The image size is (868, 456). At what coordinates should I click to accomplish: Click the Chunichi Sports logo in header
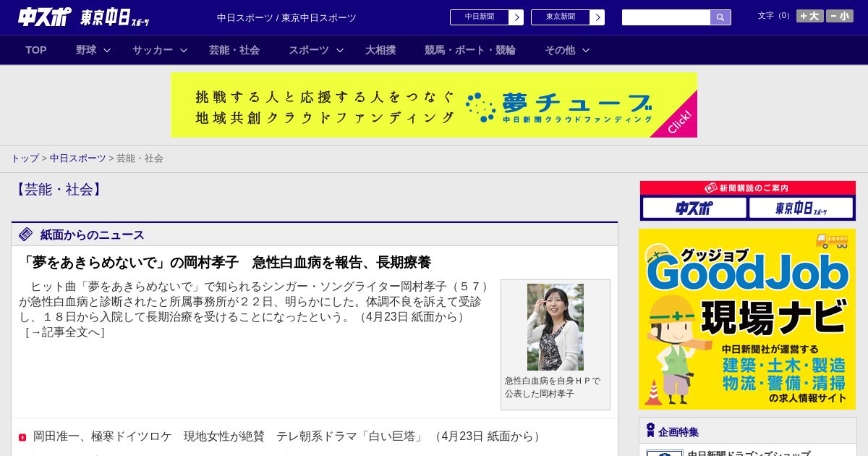coord(45,17)
